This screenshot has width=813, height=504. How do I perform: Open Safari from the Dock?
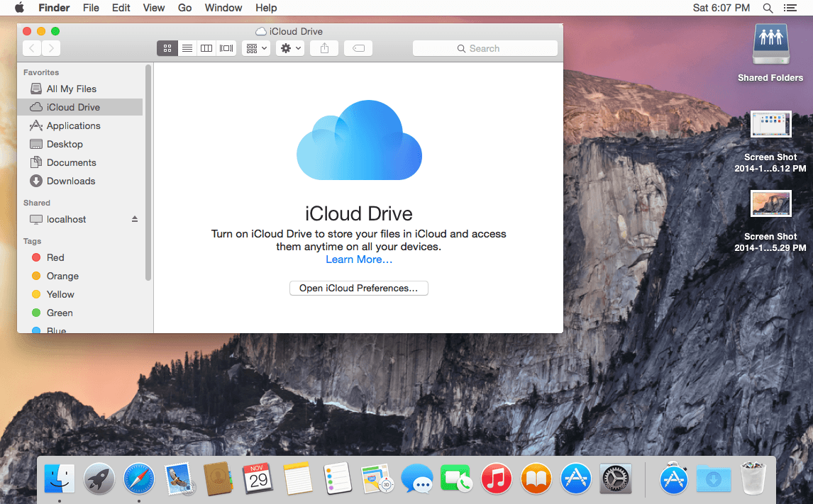139,478
